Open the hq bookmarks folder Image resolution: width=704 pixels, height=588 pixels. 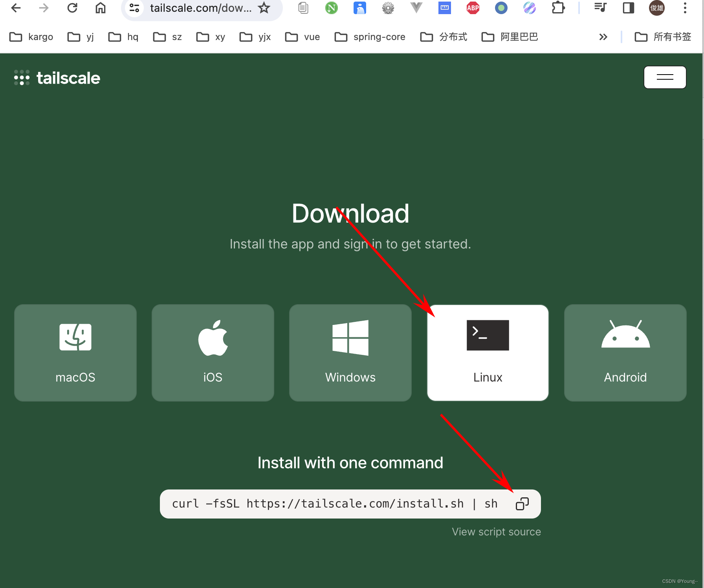click(x=123, y=37)
